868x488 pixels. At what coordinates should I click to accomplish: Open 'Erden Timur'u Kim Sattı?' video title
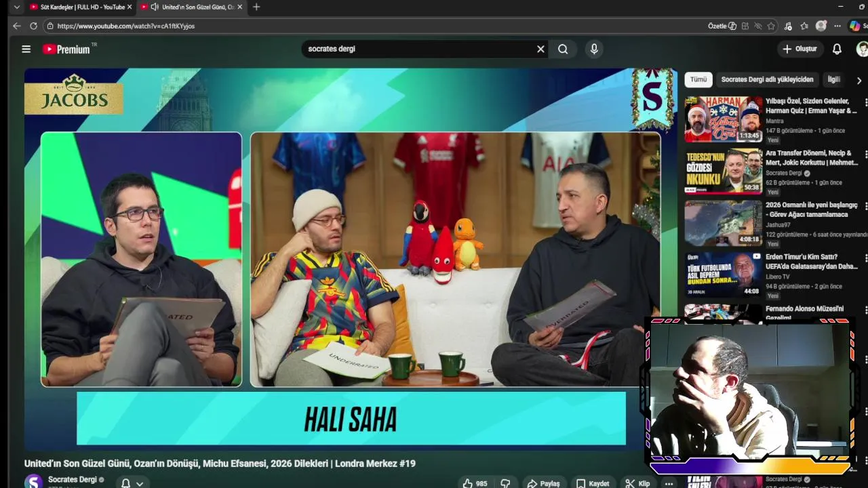click(812, 262)
